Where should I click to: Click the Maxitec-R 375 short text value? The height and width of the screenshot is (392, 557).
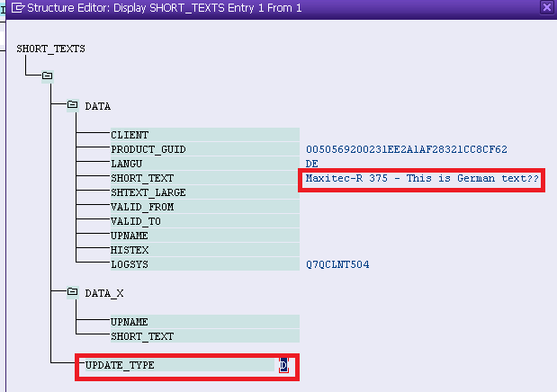coord(422,178)
